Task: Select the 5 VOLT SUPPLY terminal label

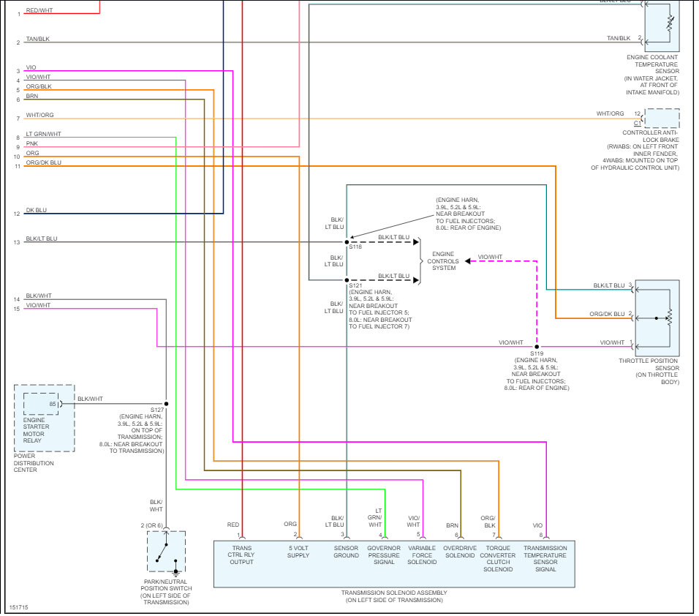Action: [x=298, y=552]
